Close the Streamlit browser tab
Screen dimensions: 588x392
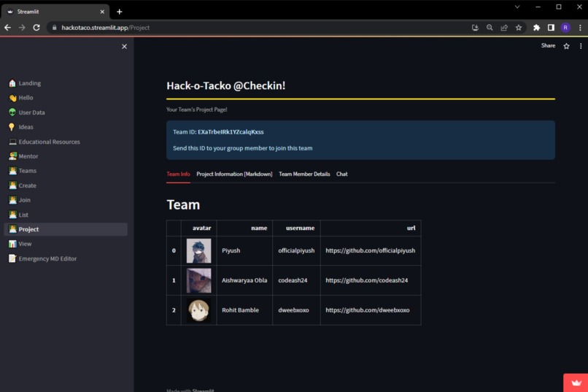pyautogui.click(x=102, y=12)
